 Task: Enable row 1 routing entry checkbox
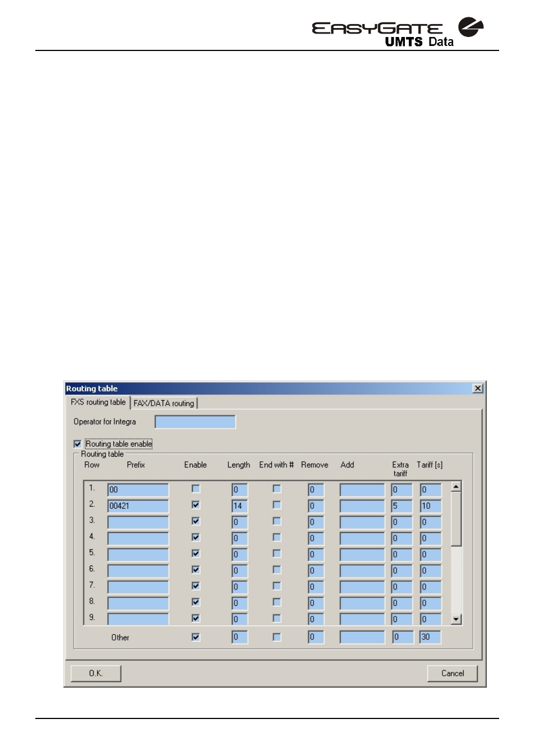click(x=196, y=489)
